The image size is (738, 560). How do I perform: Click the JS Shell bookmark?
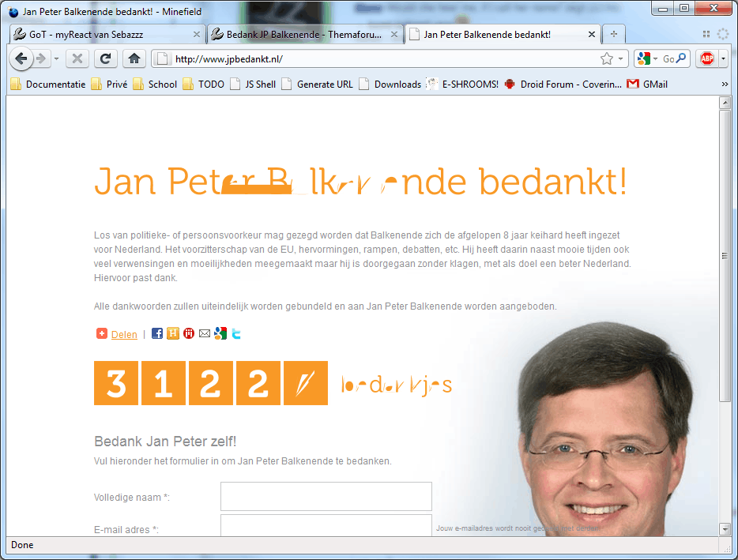click(x=253, y=85)
